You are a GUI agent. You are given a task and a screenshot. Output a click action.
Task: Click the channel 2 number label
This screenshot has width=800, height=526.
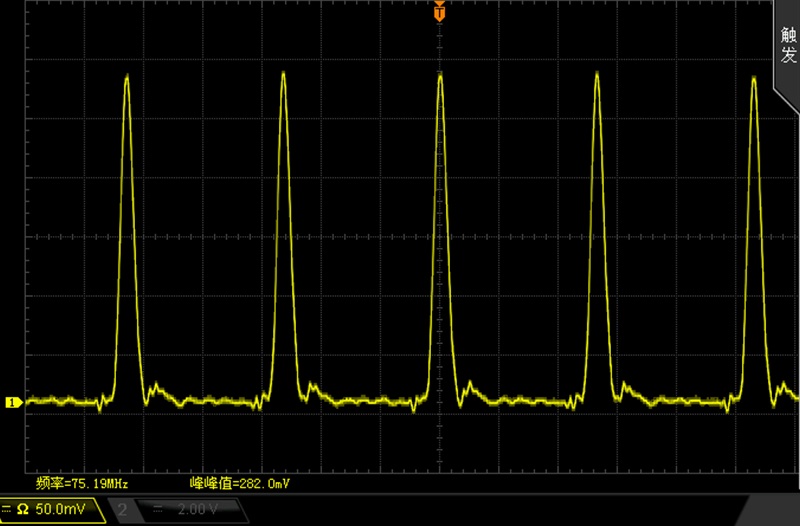[x=122, y=509]
